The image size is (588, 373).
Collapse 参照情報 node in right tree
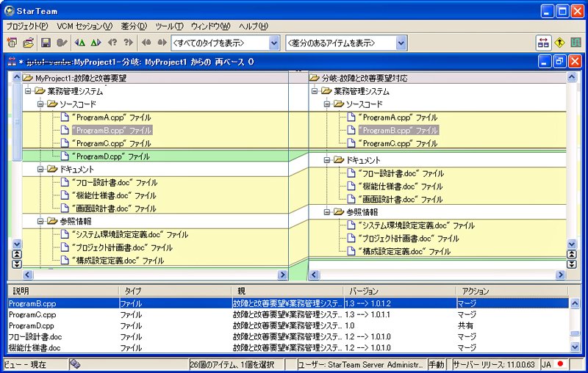(327, 212)
